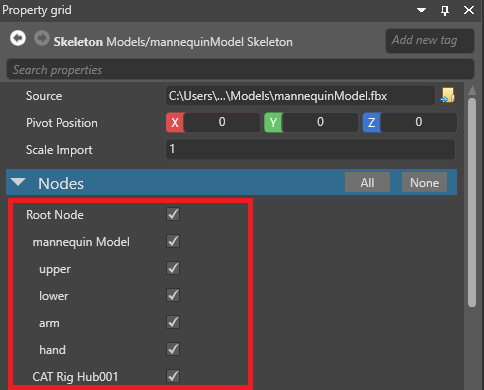Click the Search properties field

[x=240, y=70]
